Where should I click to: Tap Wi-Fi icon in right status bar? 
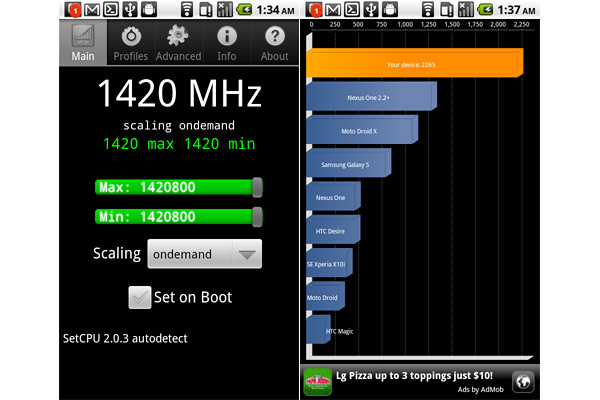(427, 10)
